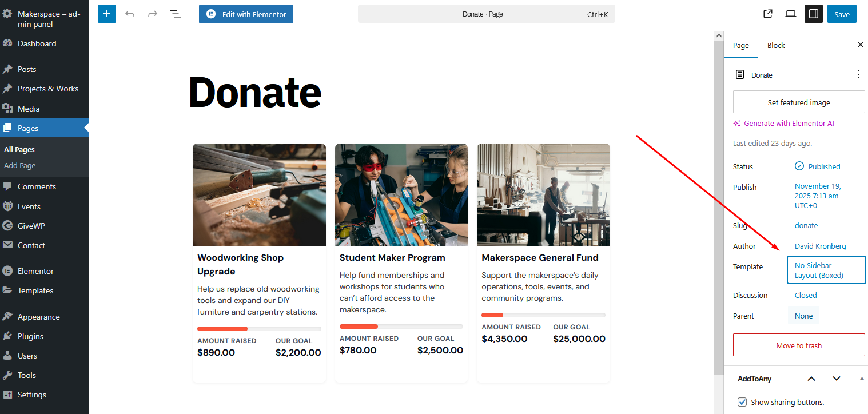Viewport: 868px width, 414px height.
Task: Open the document overview list icon
Action: click(x=176, y=14)
